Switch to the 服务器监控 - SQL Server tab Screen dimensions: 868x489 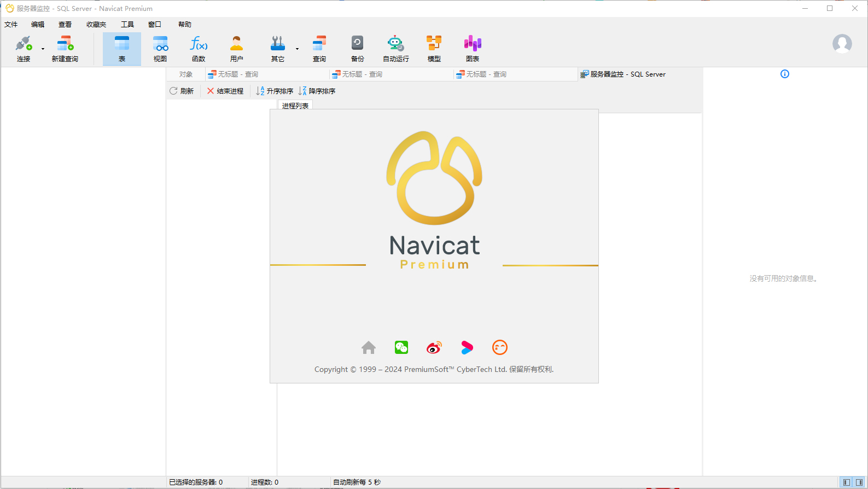(624, 74)
